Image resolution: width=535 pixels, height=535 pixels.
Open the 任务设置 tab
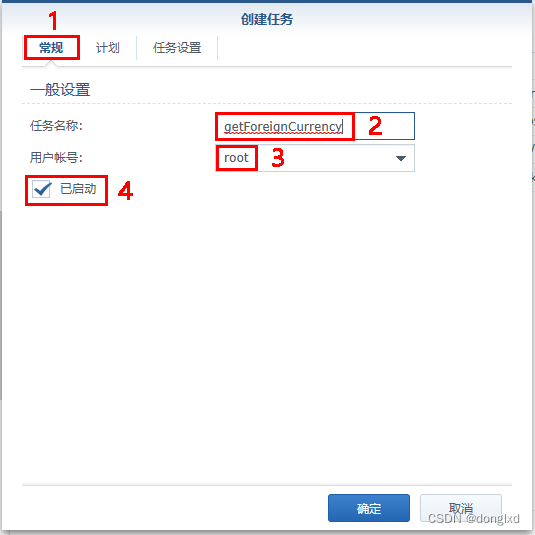pos(177,48)
